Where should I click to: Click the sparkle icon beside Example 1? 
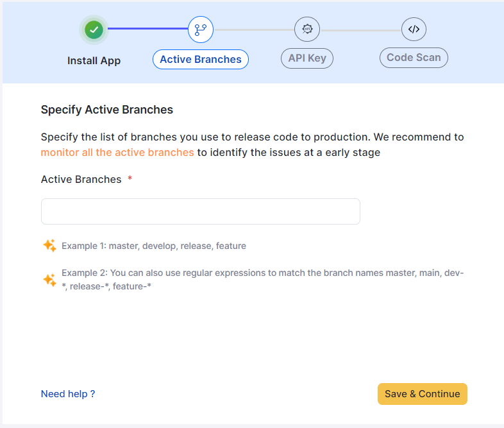[49, 246]
